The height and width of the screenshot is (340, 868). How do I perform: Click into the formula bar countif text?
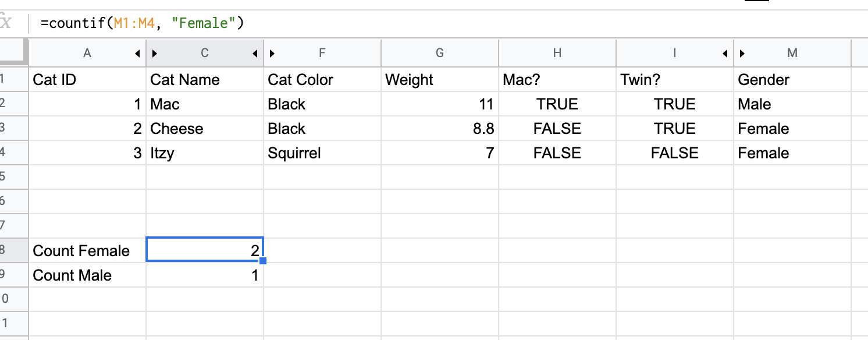coord(142,23)
